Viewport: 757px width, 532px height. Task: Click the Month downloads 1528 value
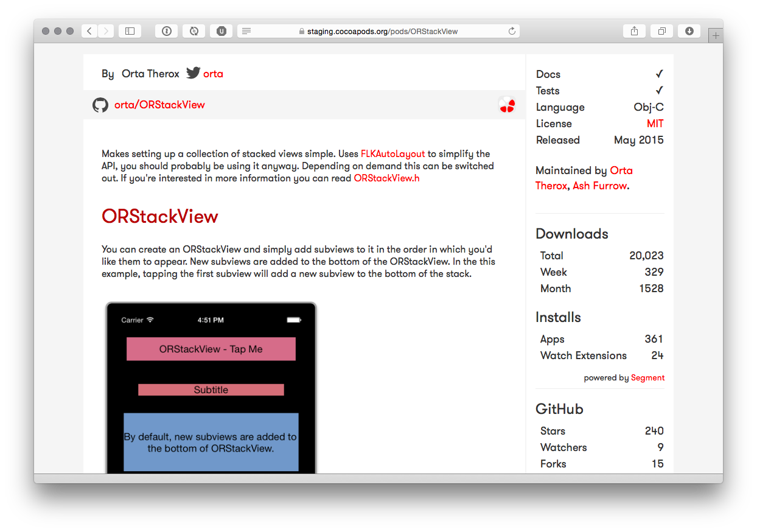point(651,289)
